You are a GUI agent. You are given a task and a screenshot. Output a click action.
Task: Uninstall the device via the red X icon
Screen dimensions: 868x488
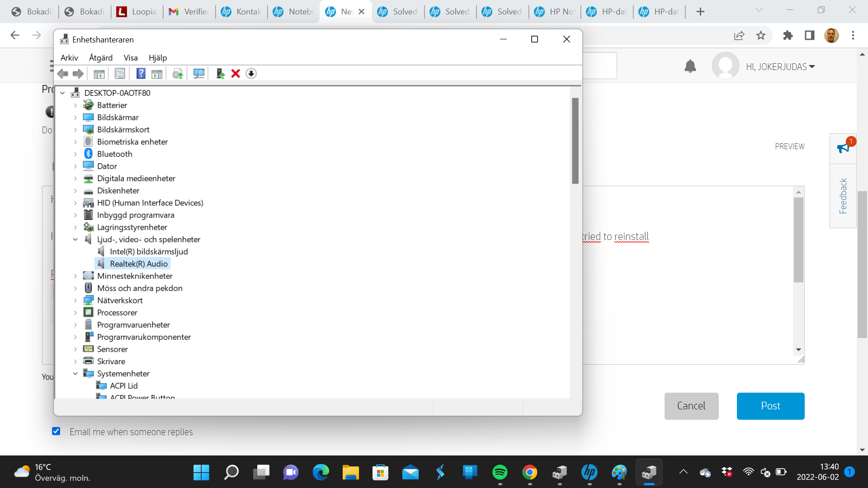pyautogui.click(x=235, y=73)
